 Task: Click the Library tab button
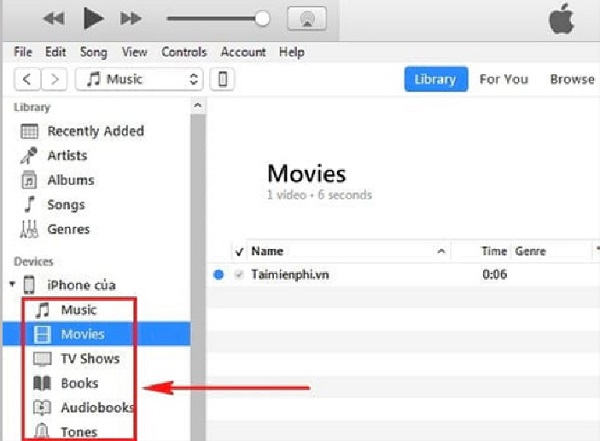point(435,79)
